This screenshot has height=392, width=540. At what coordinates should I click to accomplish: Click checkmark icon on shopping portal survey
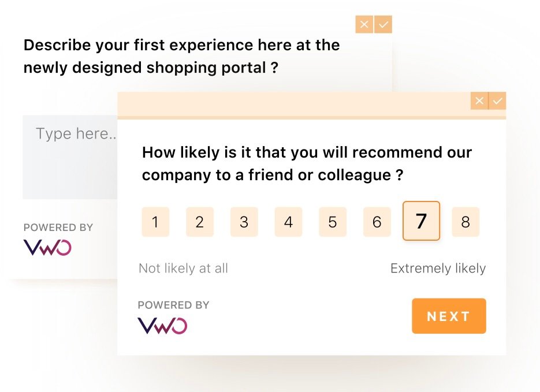pyautogui.click(x=383, y=24)
